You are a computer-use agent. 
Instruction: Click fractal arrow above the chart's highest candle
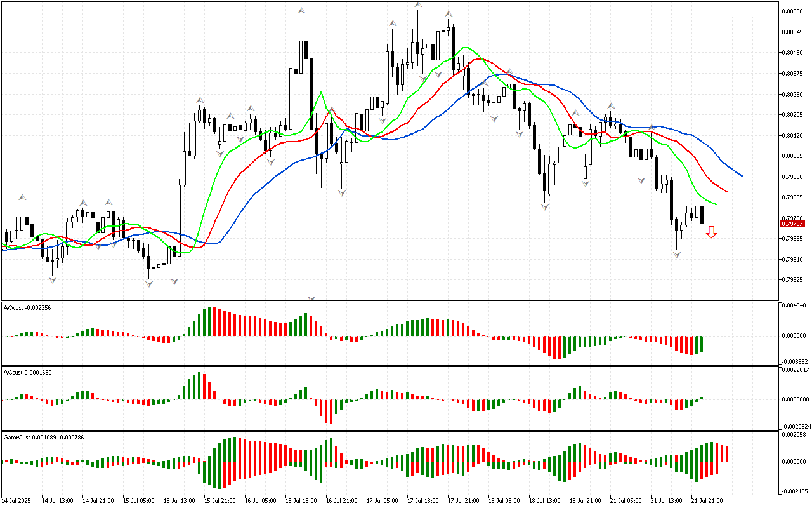[x=418, y=5]
